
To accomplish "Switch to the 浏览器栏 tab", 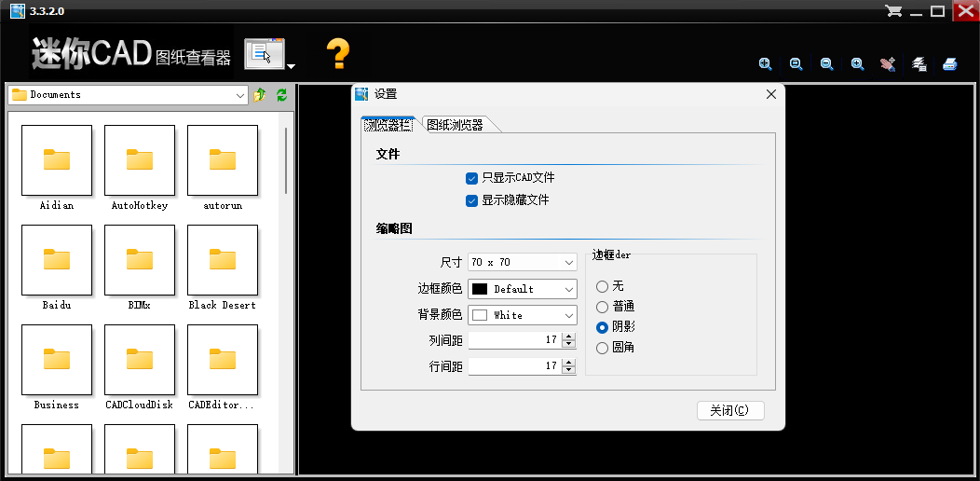I will [x=388, y=125].
